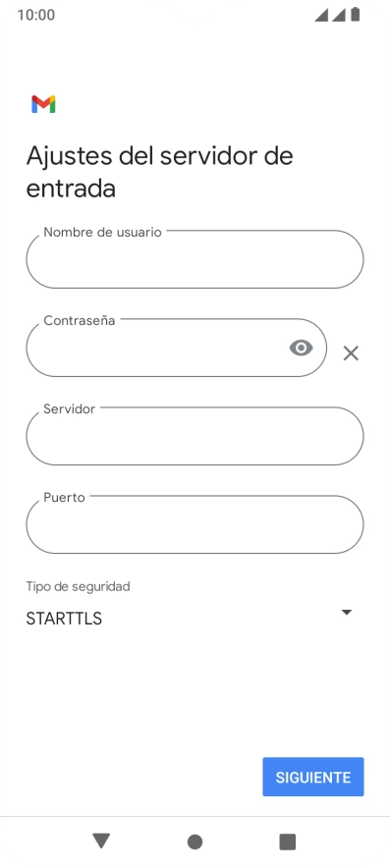The image size is (390, 868).
Task: Expand the security type dropdown arrow
Action: (x=347, y=613)
